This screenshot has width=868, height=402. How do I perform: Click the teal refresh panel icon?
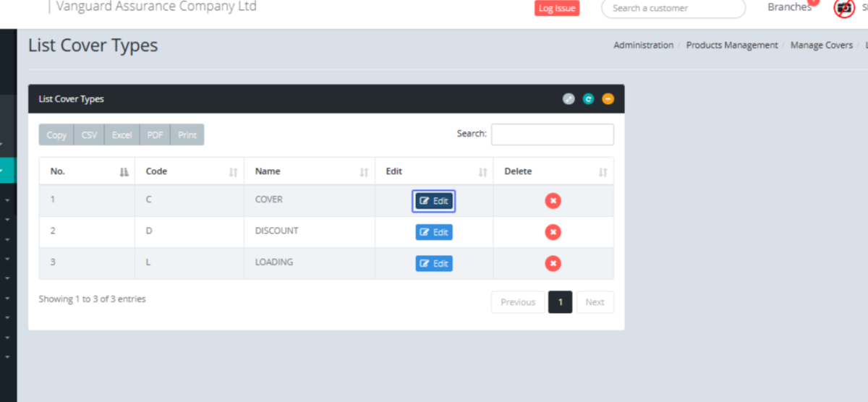pyautogui.click(x=588, y=99)
